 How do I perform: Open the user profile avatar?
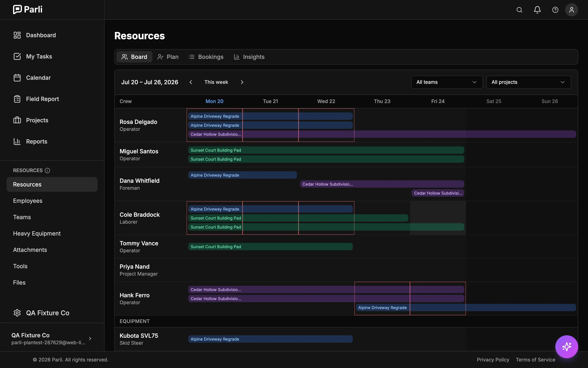coord(571,10)
